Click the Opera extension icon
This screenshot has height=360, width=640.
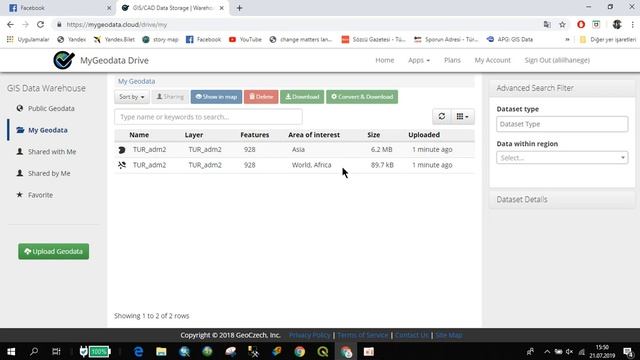tap(580, 24)
